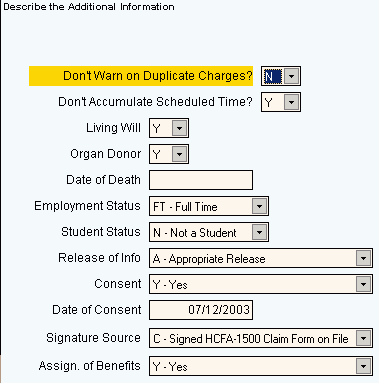Click the C - Signed HCFA-1500 Claim Form value
This screenshot has width=379, height=383.
(x=253, y=339)
